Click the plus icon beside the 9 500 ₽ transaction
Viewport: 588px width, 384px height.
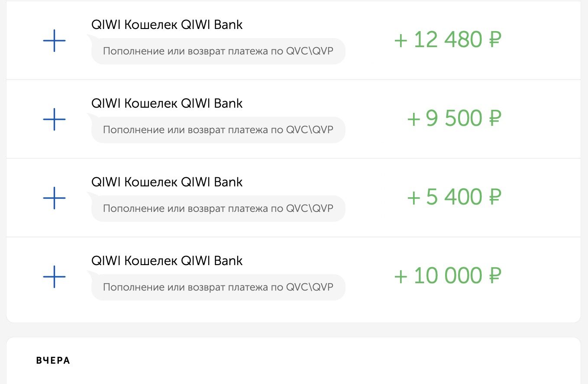(x=54, y=119)
